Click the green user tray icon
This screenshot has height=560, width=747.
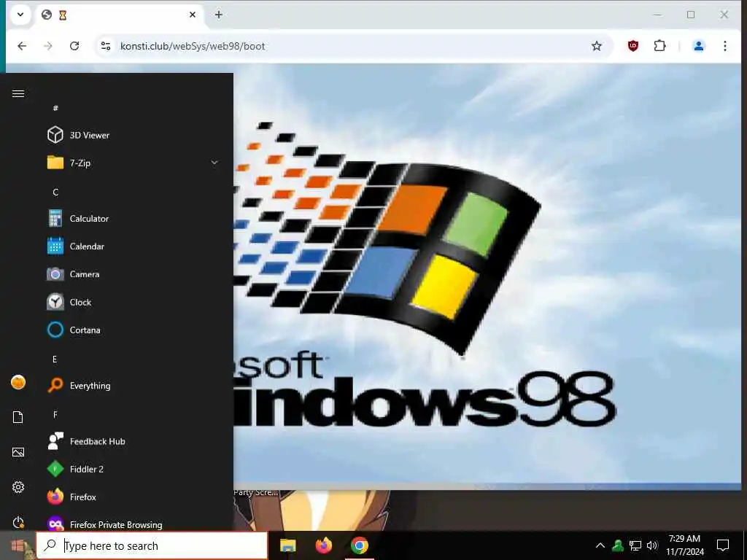click(x=618, y=545)
